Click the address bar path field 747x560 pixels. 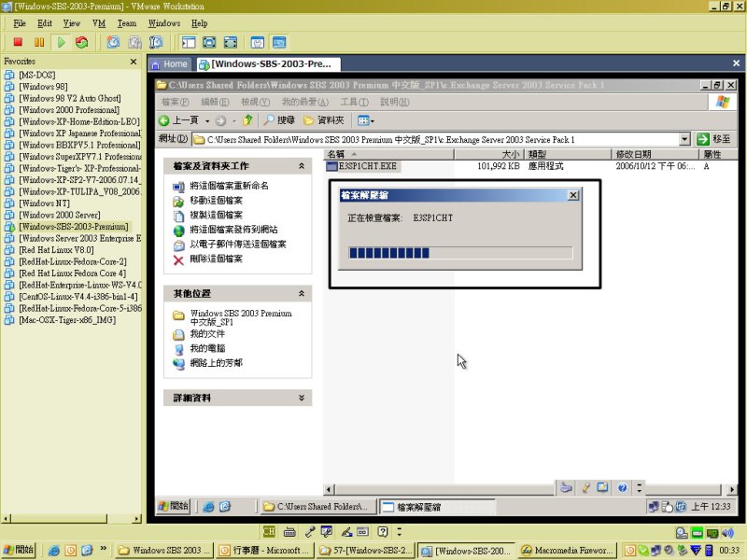click(x=435, y=139)
